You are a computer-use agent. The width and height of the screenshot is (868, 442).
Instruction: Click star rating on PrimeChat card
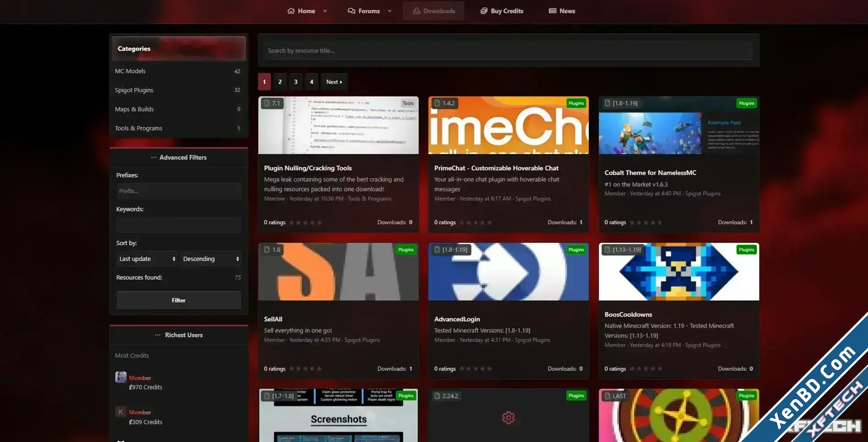[476, 223]
